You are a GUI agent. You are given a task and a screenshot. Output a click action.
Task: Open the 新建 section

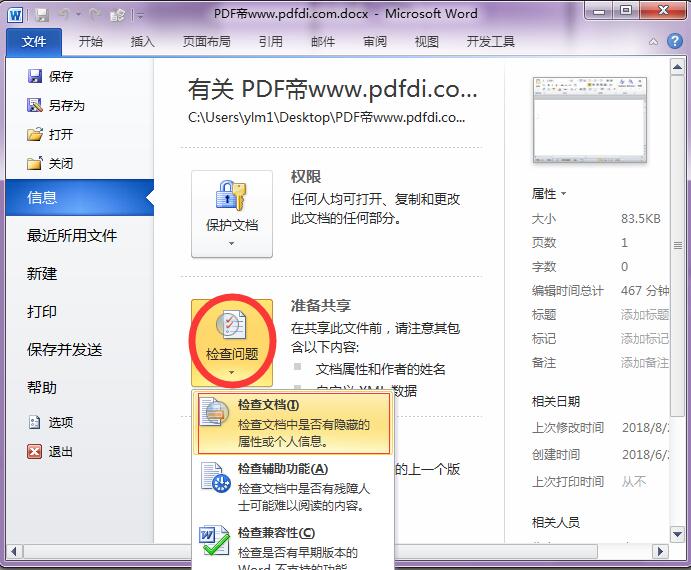tap(42, 273)
